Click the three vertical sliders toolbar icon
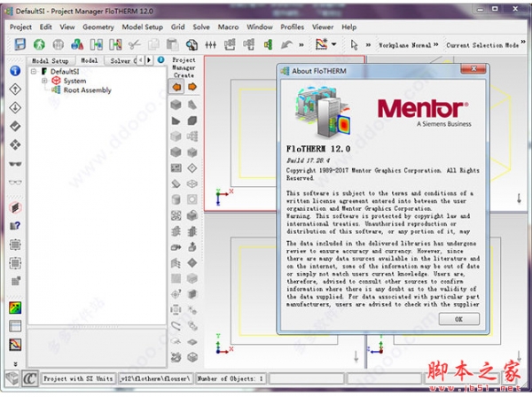This screenshot has width=532, height=397. point(211,44)
